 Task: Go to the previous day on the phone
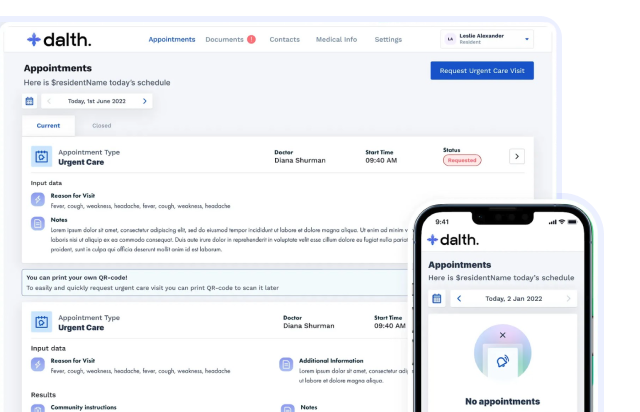[x=459, y=298]
